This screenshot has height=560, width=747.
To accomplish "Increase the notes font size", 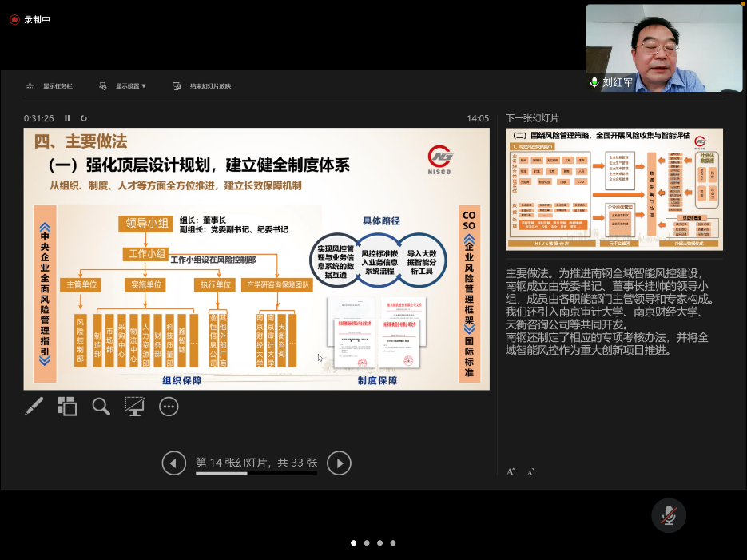I will click(511, 472).
